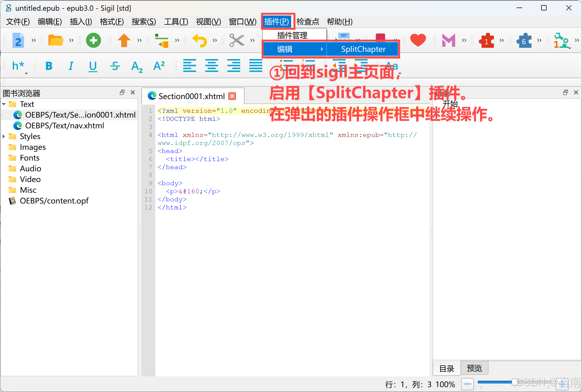Click the superscript A² icon
This screenshot has height=392, width=582.
point(159,66)
